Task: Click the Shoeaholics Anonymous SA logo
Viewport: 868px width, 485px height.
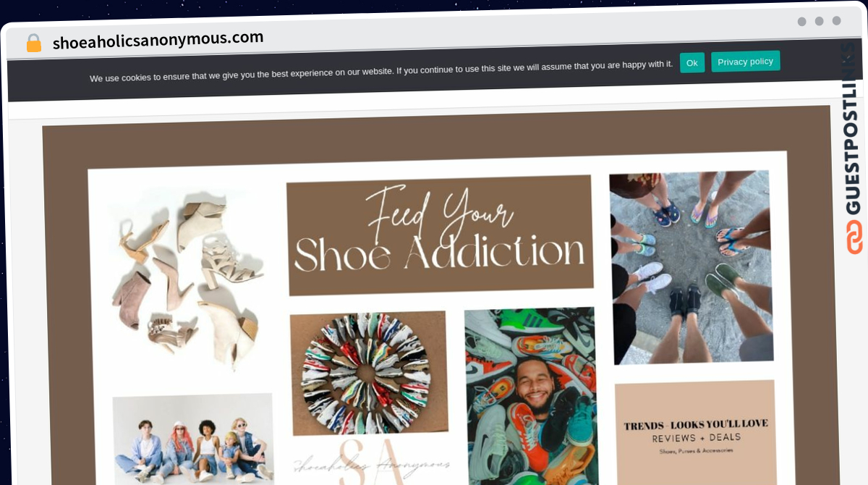Action: 372,462
